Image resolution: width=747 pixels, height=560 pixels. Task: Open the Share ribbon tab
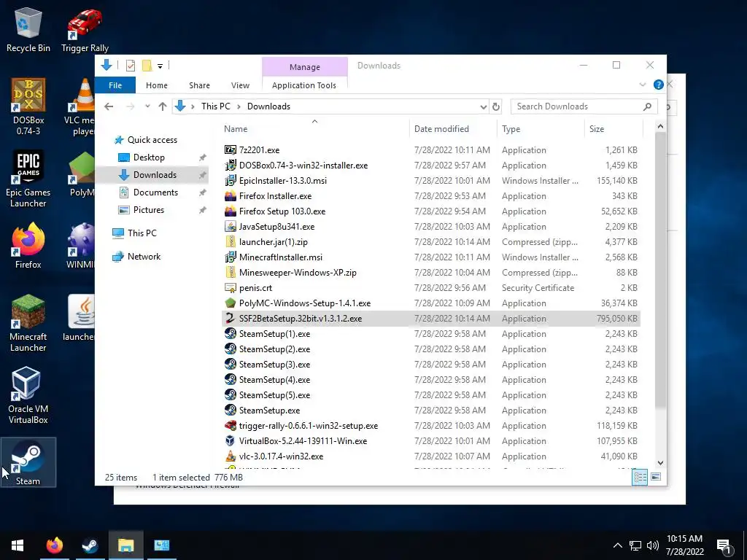coord(199,85)
